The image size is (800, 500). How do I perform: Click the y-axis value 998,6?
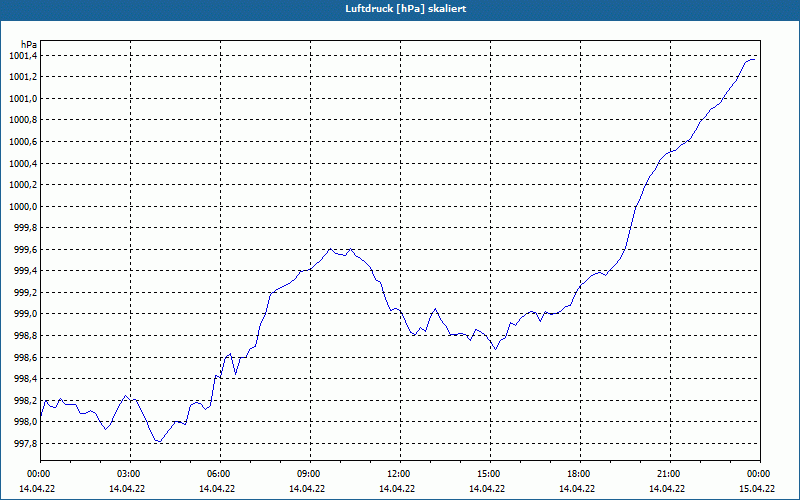tap(25, 358)
